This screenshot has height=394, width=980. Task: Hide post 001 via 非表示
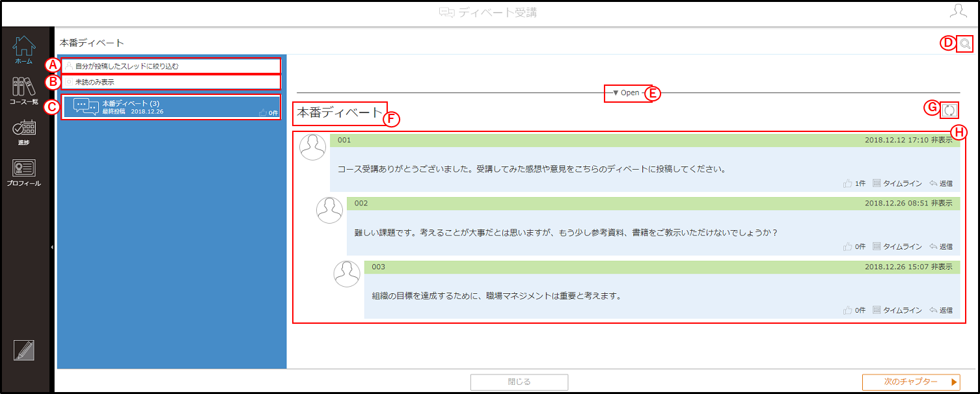(x=942, y=140)
